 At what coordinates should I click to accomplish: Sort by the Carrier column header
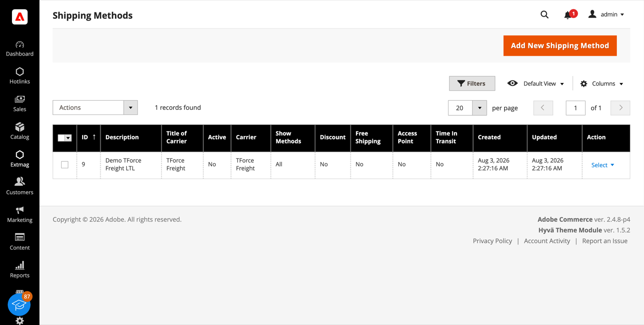(251, 137)
